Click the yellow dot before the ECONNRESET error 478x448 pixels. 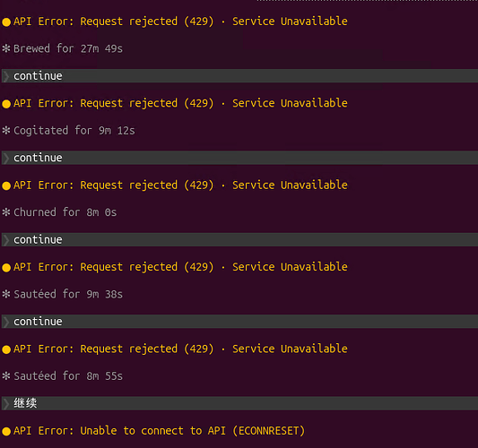pos(6,431)
